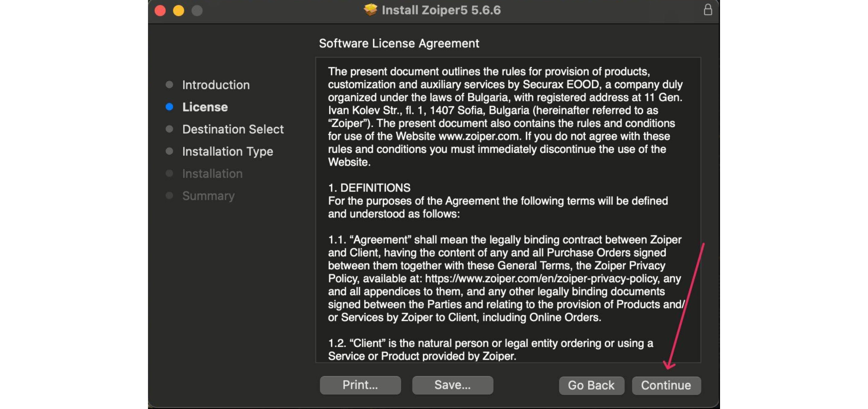
Task: Select the Introduction step in sidebar
Action: pyautogui.click(x=216, y=85)
